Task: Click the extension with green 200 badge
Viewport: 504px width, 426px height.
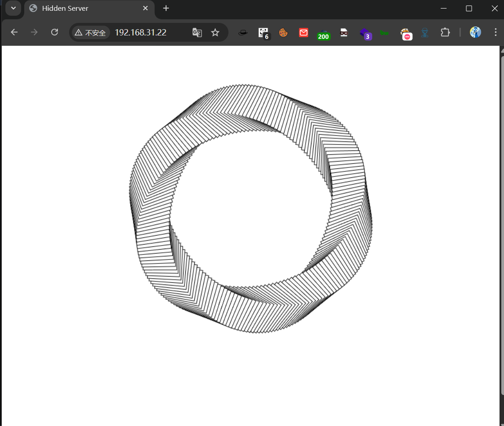Action: pos(323,33)
